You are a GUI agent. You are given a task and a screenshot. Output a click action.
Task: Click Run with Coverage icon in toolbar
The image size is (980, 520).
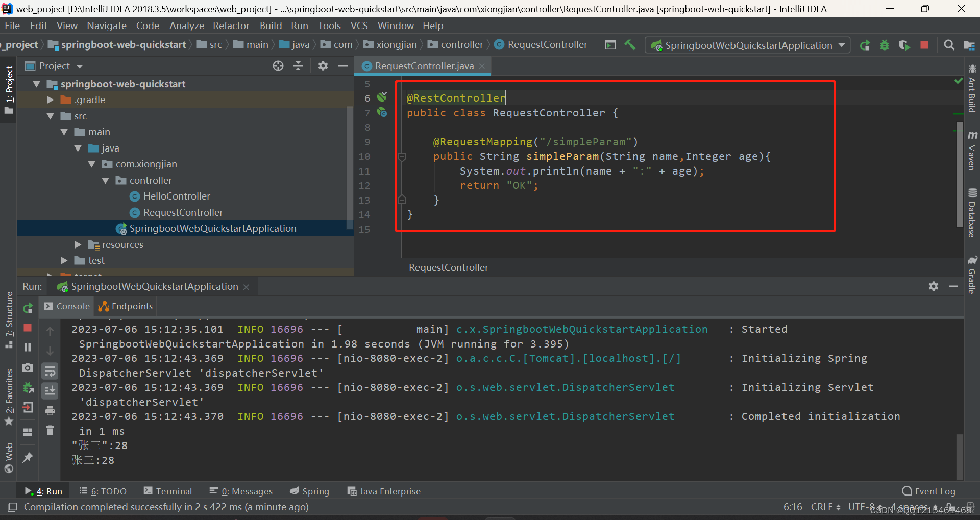(x=904, y=45)
